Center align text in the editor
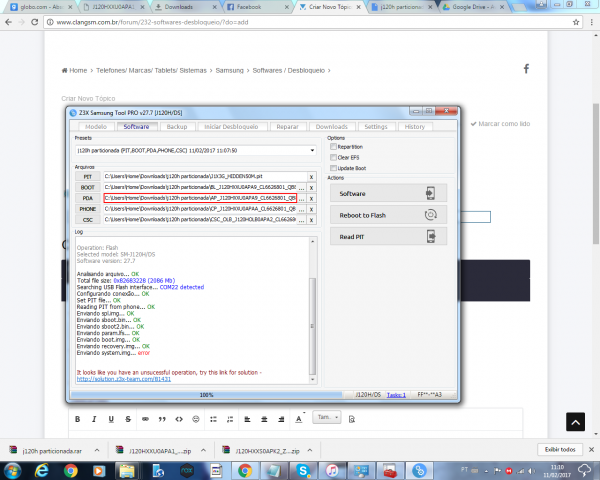 click(x=264, y=419)
